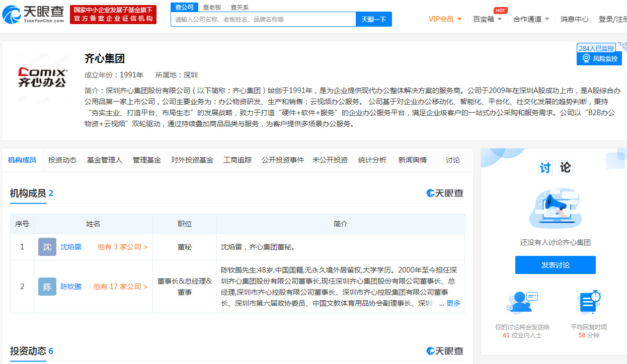The height and width of the screenshot is (364, 627).
Task: Click the 沈 avatar icon
Action: click(47, 247)
